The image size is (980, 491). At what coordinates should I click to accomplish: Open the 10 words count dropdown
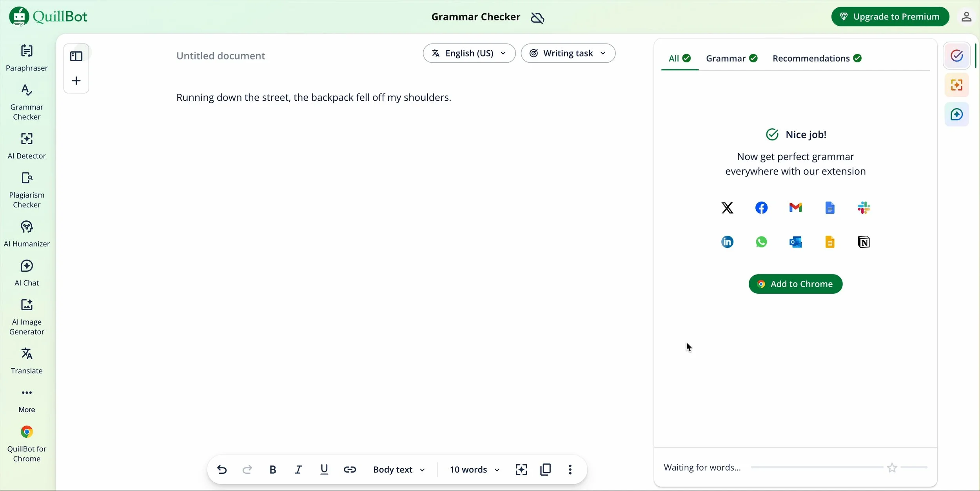(x=474, y=470)
